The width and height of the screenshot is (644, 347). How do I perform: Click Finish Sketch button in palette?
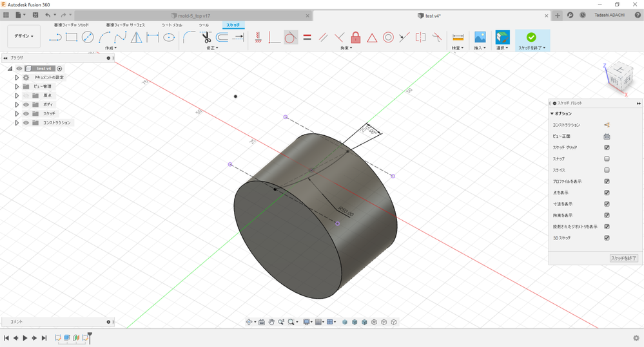coord(623,258)
